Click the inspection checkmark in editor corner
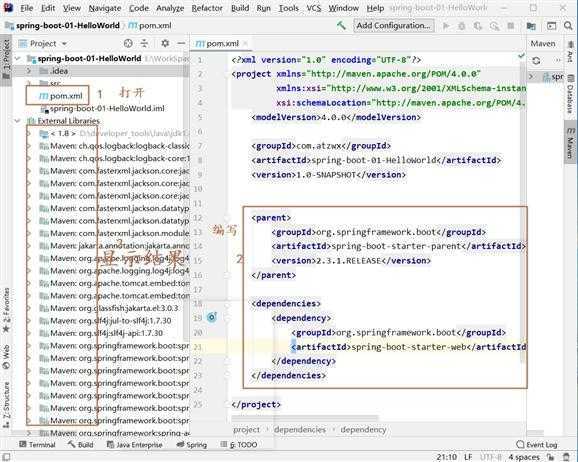The width and height of the screenshot is (578, 462). 521,56
